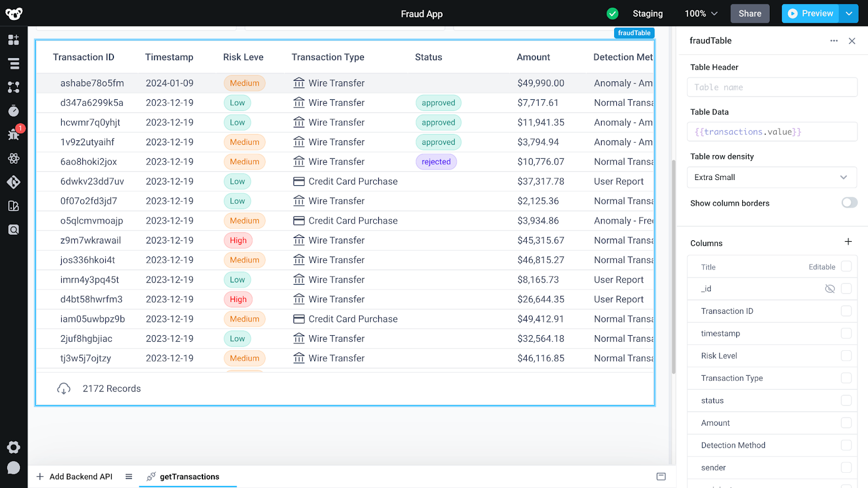
Task: Open the chat bubble icon bottom-left
Action: pyautogui.click(x=14, y=467)
